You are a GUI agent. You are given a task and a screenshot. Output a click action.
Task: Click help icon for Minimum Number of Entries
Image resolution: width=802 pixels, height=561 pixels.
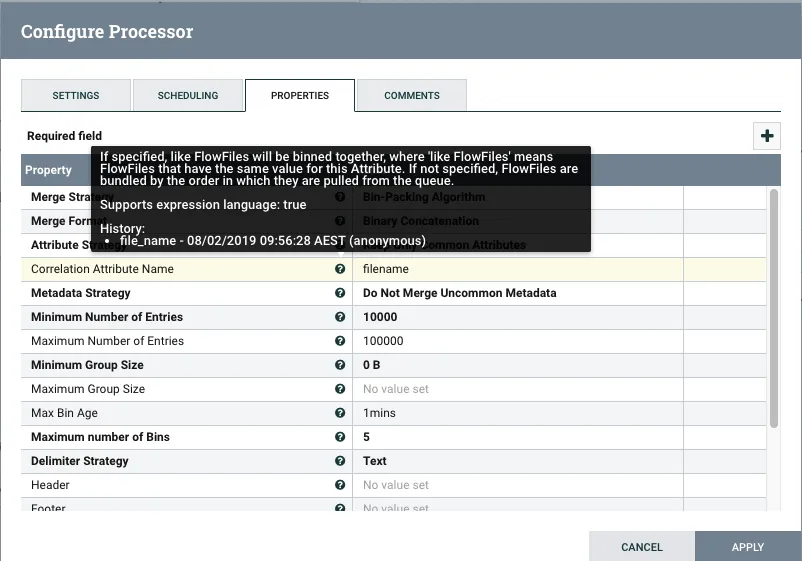(340, 317)
